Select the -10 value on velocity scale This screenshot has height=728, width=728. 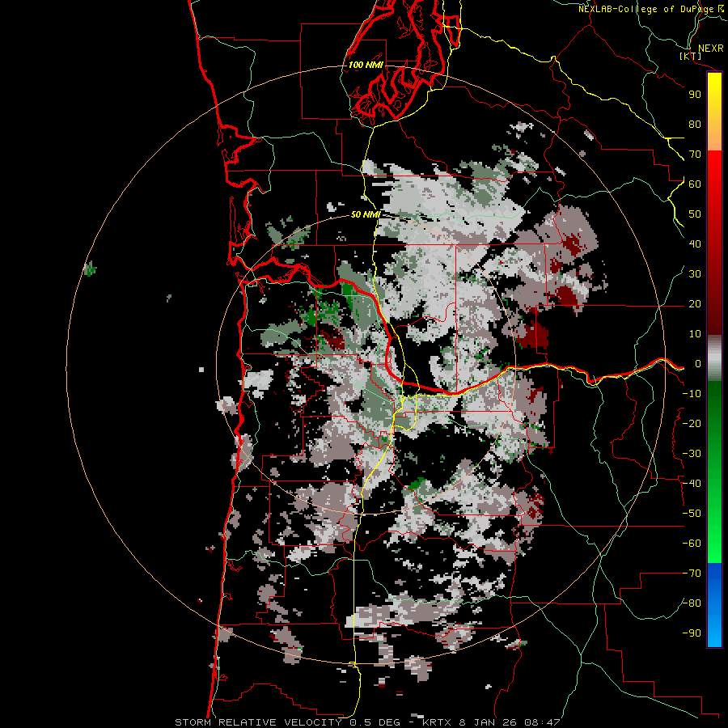[x=692, y=394]
